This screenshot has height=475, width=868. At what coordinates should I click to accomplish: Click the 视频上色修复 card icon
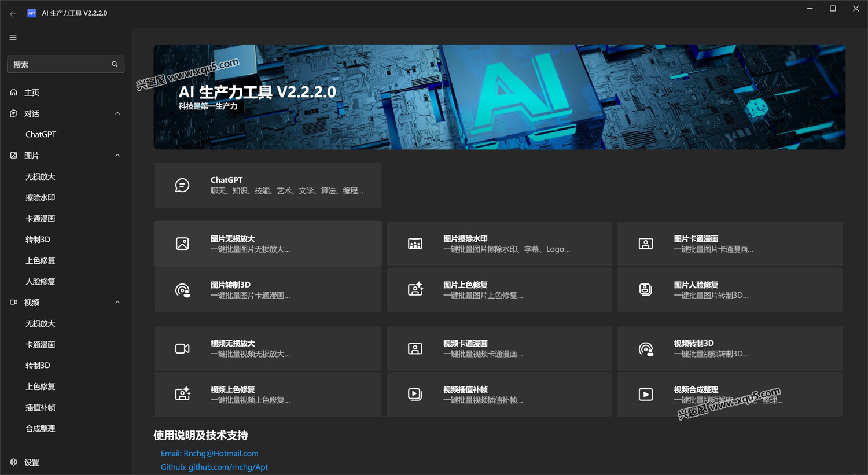183,395
